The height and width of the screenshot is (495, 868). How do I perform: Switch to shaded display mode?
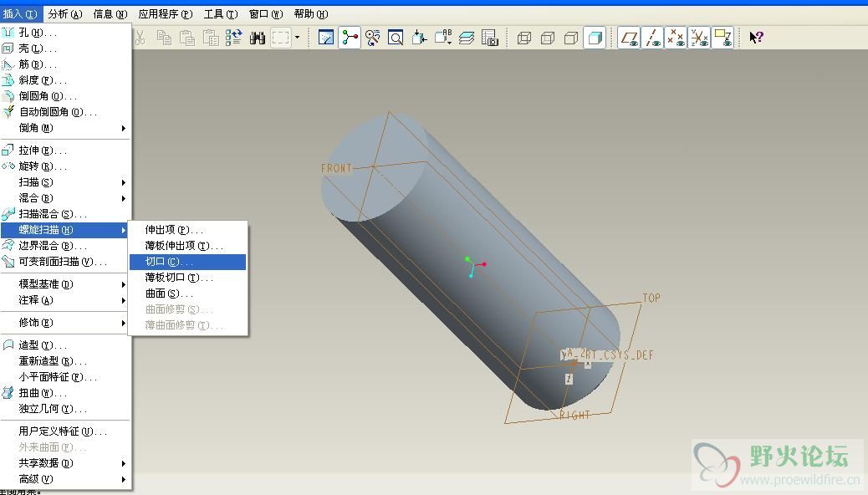(595, 38)
